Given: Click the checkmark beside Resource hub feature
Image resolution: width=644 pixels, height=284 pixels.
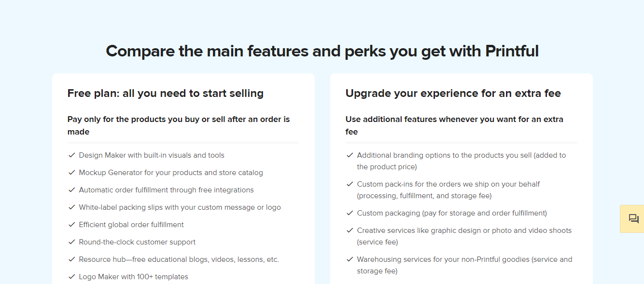Looking at the screenshot, I should coord(71,259).
